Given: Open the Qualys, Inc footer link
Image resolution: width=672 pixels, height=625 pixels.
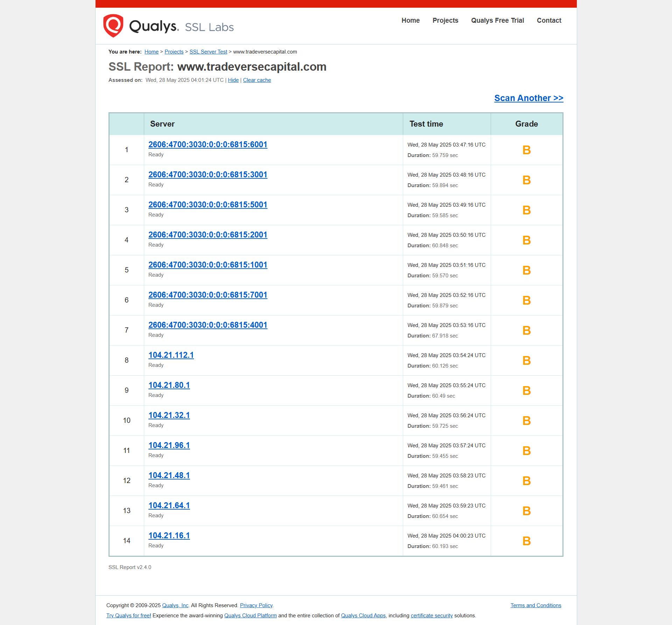Looking at the screenshot, I should tap(175, 605).
